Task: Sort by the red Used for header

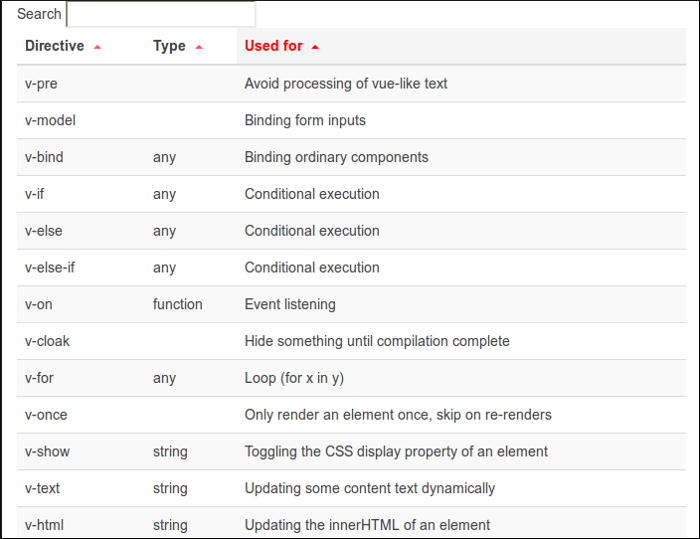Action: point(273,46)
